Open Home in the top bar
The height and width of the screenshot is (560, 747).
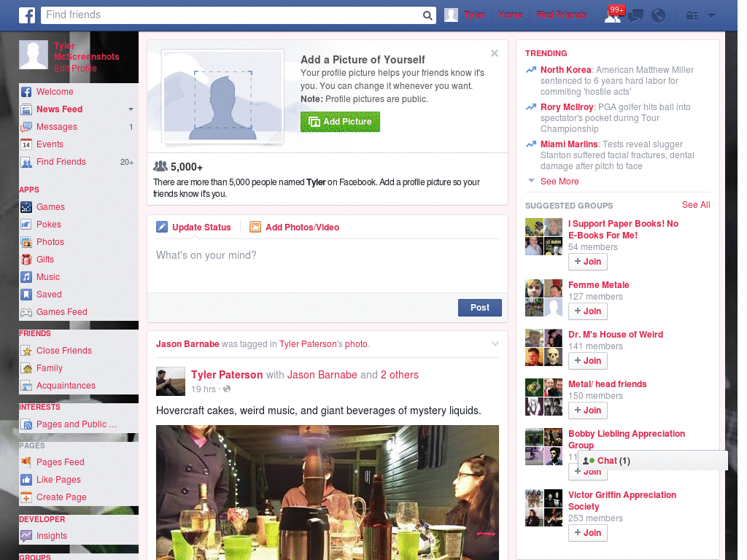[510, 15]
